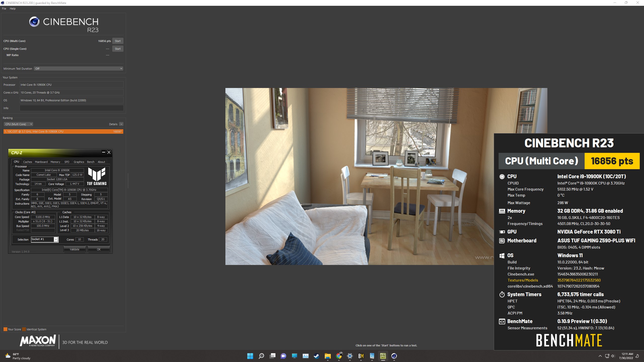The height and width of the screenshot is (362, 644).
Task: Open the network status tray icon
Action: tap(607, 356)
